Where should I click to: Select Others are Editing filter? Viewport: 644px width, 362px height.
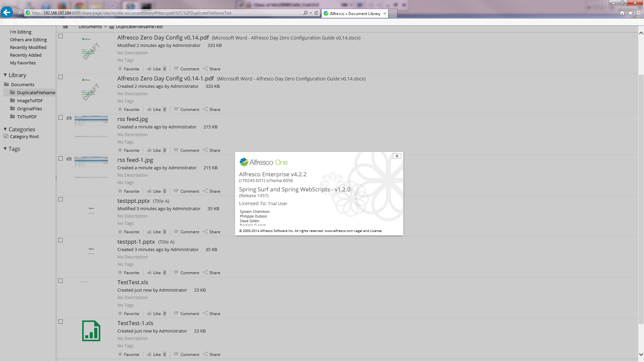click(29, 40)
